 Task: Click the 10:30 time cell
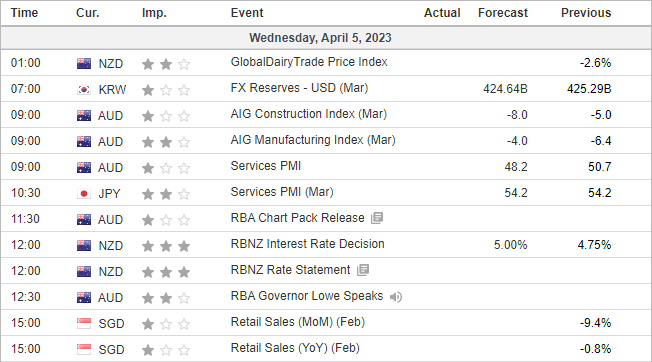pos(25,193)
